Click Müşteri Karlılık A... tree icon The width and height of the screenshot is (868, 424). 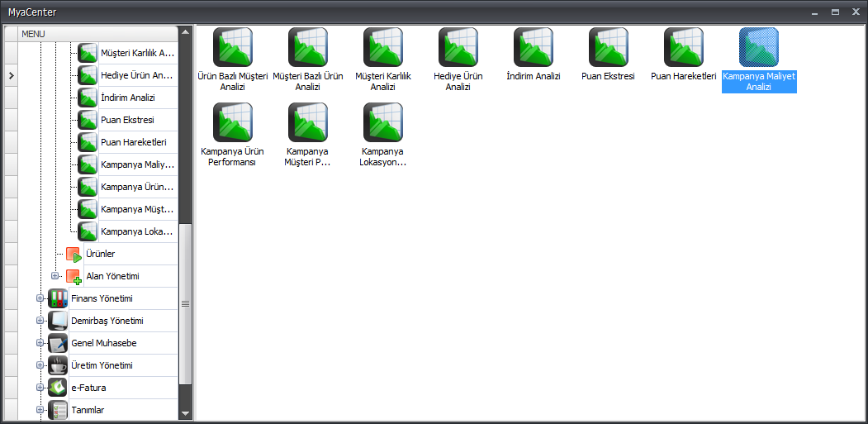click(88, 53)
